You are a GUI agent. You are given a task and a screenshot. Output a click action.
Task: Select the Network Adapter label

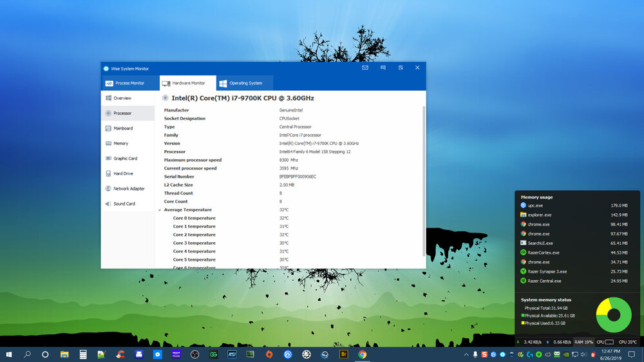tap(129, 189)
